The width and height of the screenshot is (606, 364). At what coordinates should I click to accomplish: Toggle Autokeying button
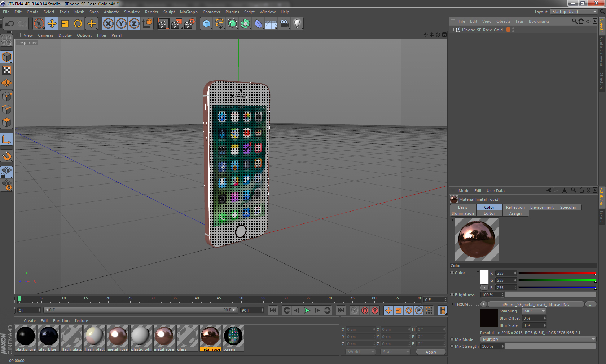point(365,310)
